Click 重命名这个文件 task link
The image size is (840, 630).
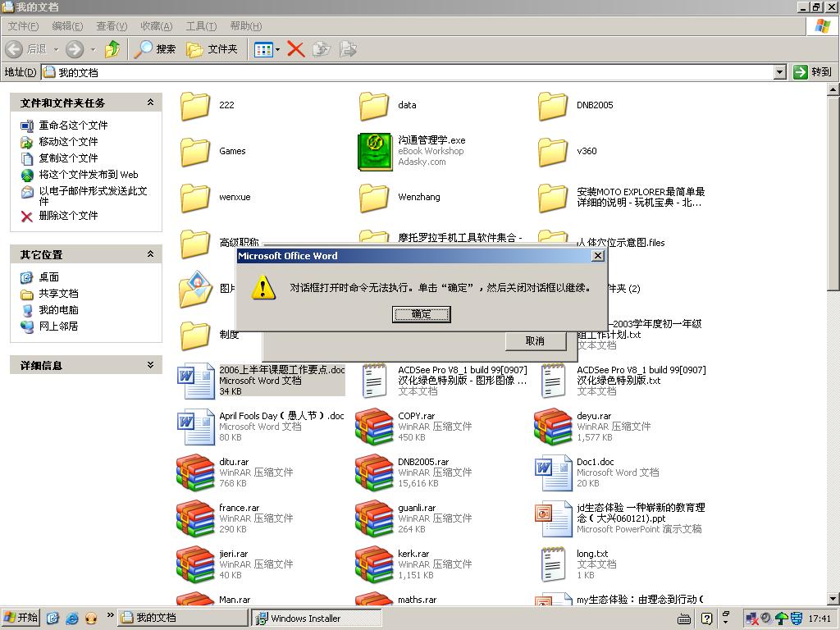(73, 126)
